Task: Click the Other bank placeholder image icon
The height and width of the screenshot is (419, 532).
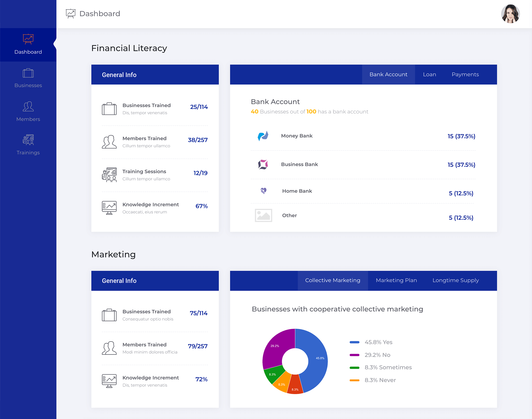Action: [263, 215]
